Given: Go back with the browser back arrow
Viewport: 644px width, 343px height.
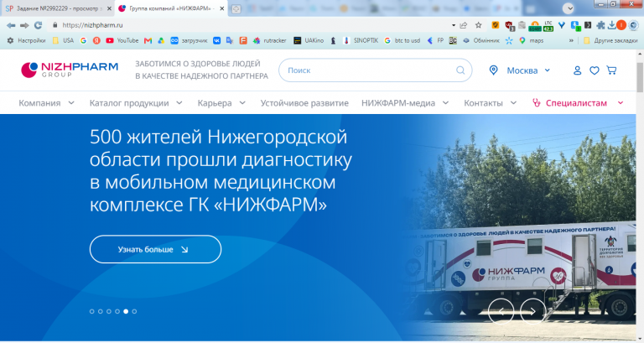Looking at the screenshot, I should pos(11,25).
